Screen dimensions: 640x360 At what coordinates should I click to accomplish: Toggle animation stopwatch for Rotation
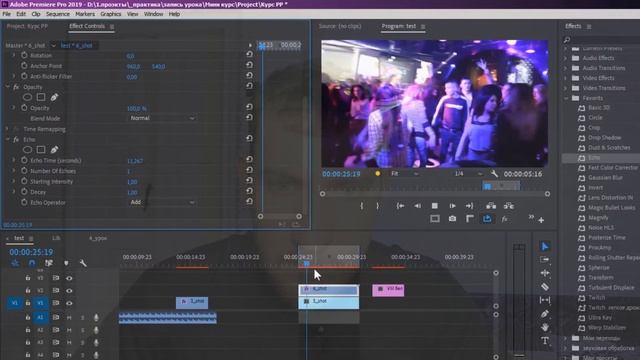pos(24,55)
